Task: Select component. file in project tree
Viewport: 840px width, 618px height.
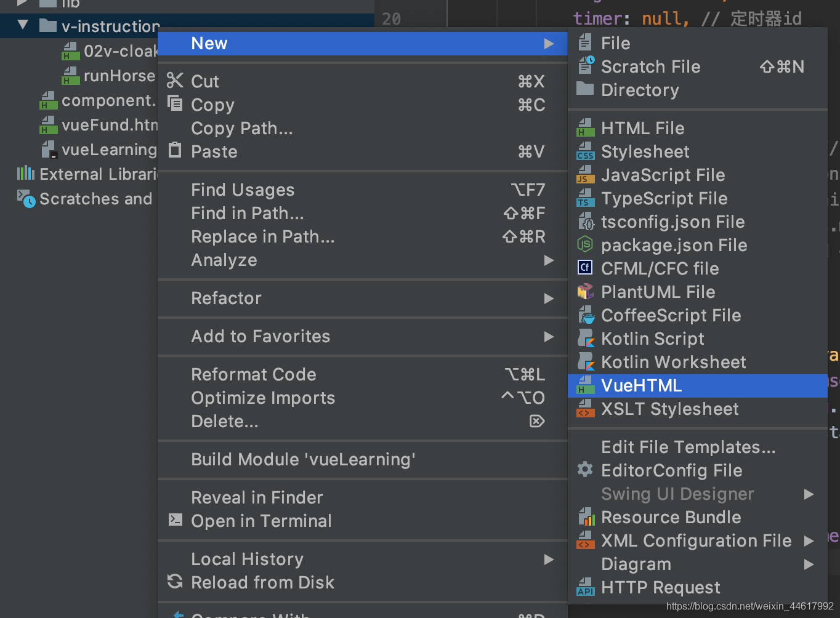Action: [108, 100]
